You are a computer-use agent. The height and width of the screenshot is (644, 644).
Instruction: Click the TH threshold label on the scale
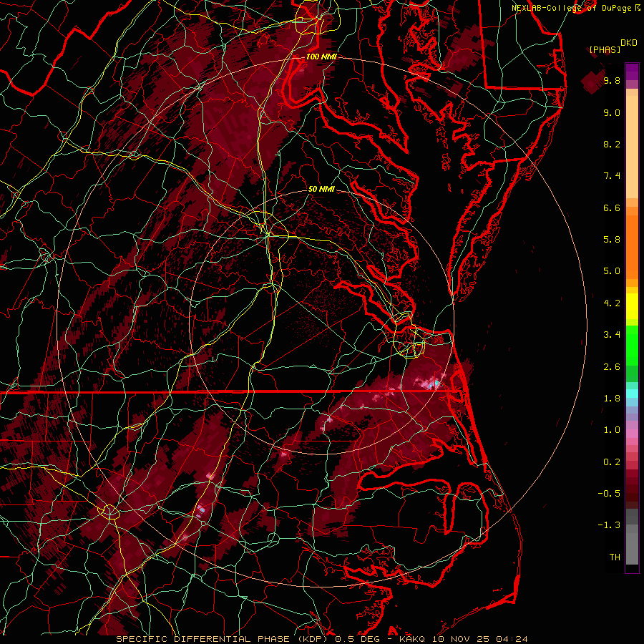point(615,557)
